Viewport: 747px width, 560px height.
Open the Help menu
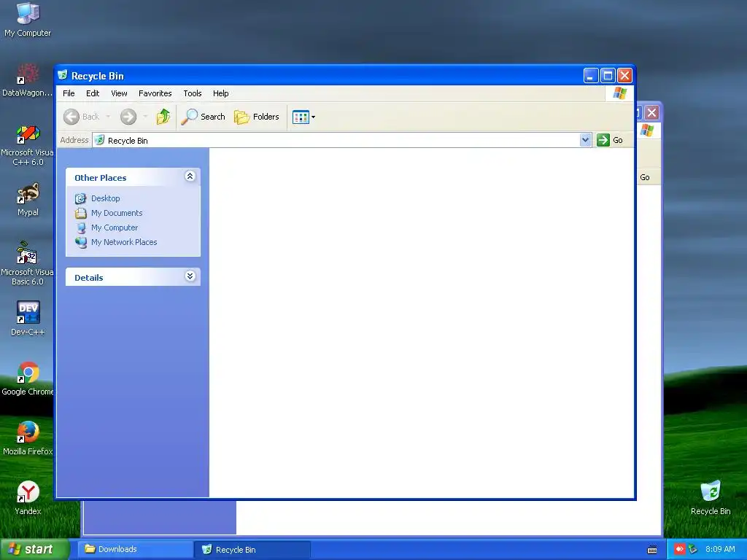[220, 93]
